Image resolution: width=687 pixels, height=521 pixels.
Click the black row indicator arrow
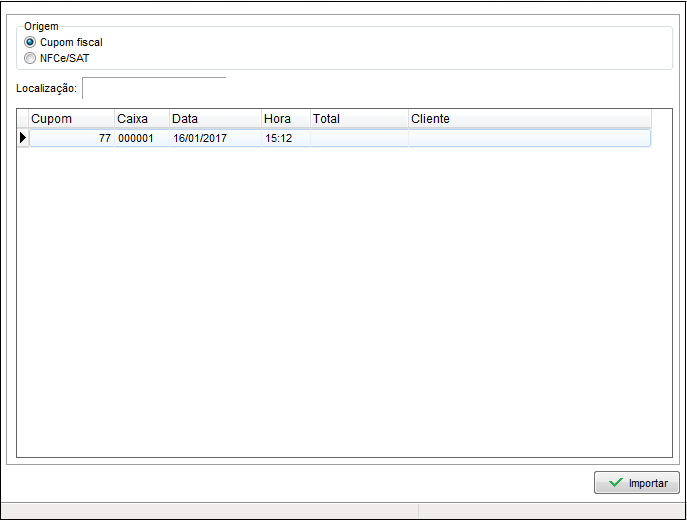pyautogui.click(x=23, y=138)
